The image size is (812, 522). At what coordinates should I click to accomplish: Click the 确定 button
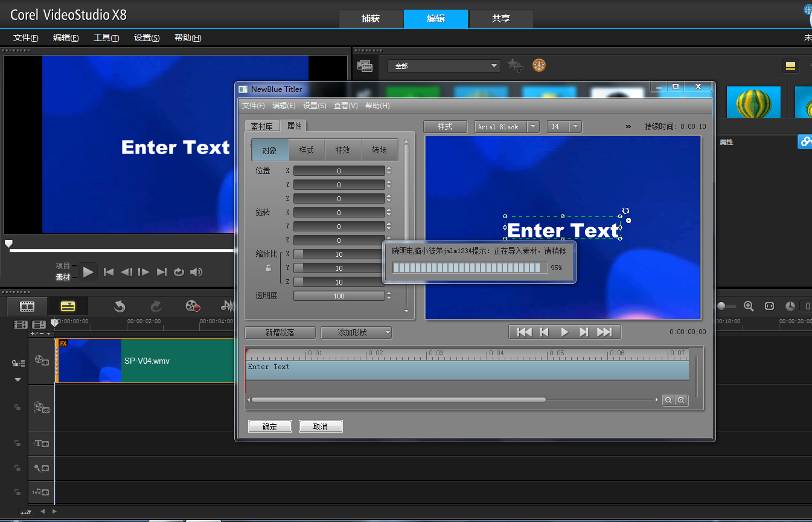click(x=270, y=427)
